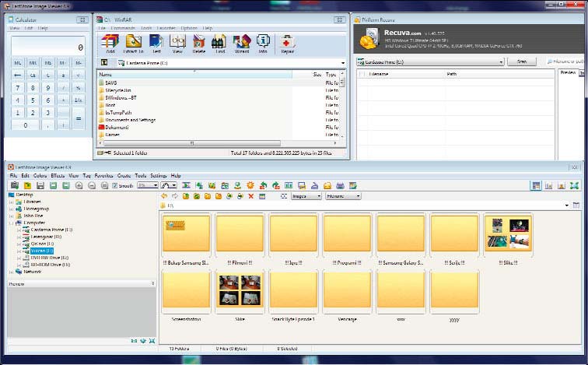Click the scanner acquire icon in FastStone toolbar
Image resolution: width=588 pixels, height=365 pixels.
15,185
